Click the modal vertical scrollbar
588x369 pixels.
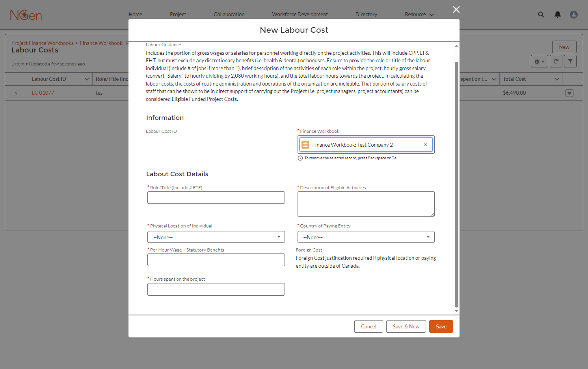point(456,184)
